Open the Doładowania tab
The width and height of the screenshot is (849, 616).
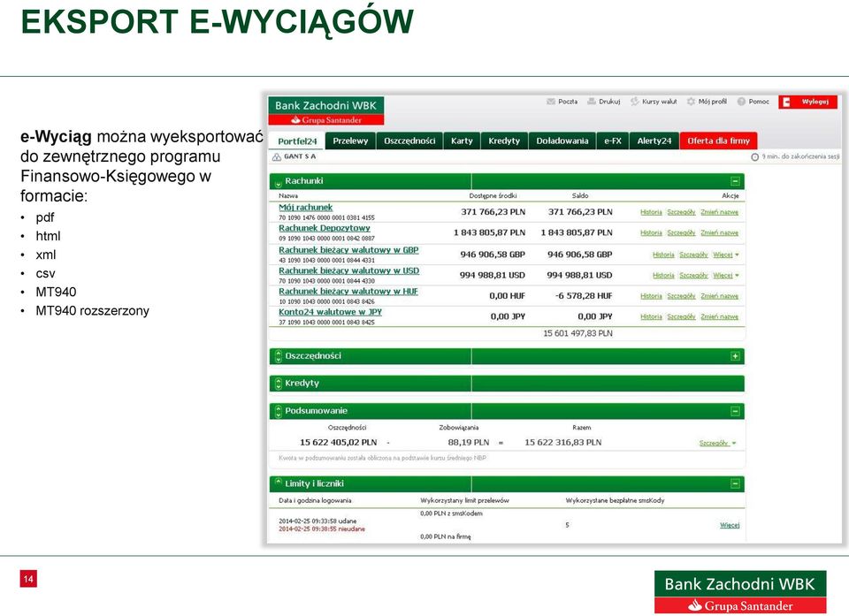(x=562, y=141)
